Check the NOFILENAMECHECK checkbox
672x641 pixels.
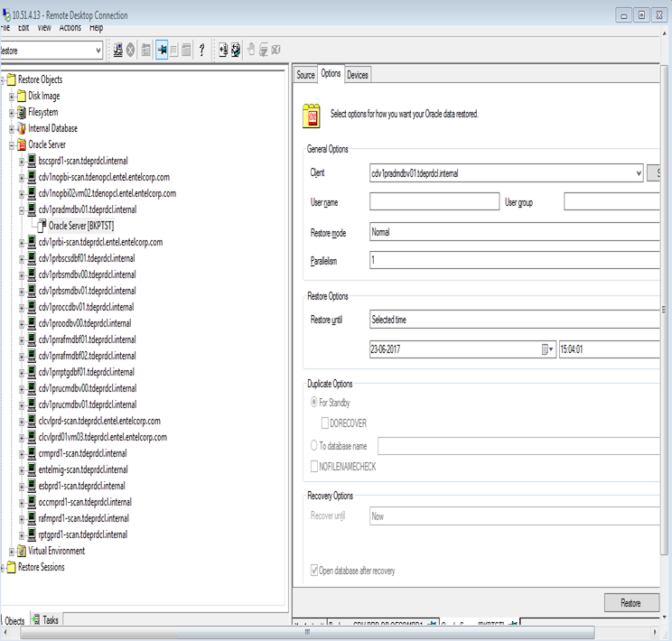314,466
